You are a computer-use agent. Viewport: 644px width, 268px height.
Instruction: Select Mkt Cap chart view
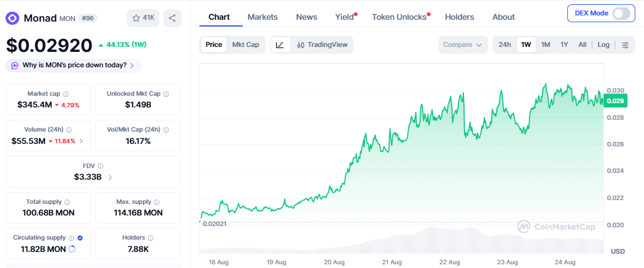pyautogui.click(x=246, y=44)
